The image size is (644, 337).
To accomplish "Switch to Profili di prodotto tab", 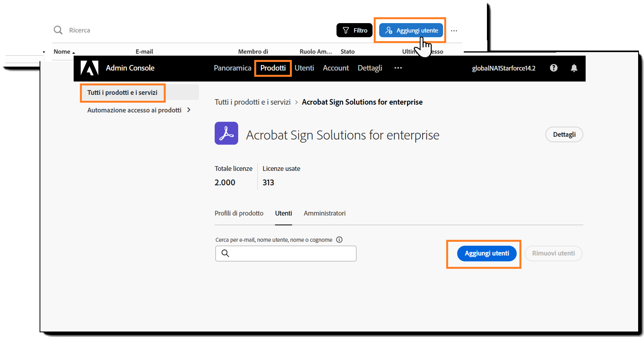I will pos(239,213).
